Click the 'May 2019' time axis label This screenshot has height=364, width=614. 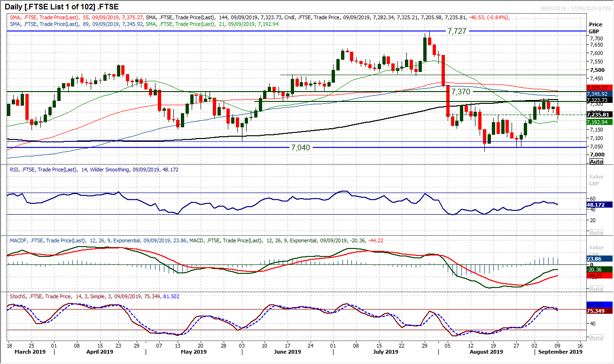[x=194, y=351]
